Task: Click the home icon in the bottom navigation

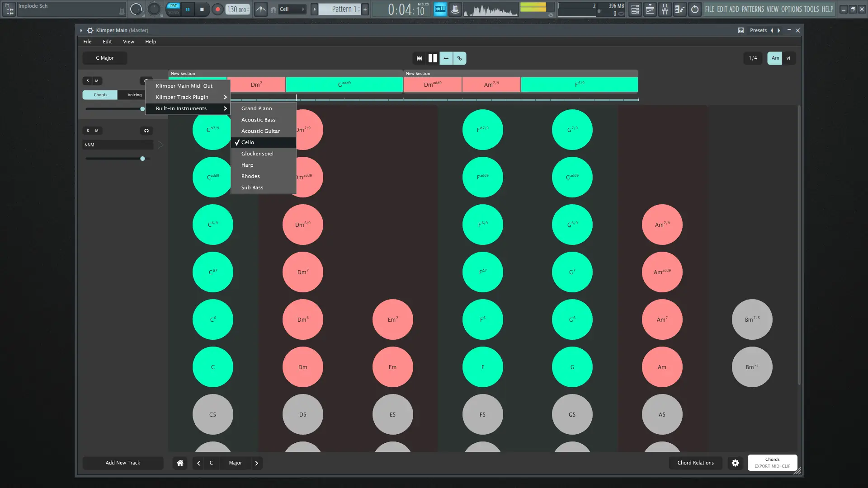Action: [179, 463]
